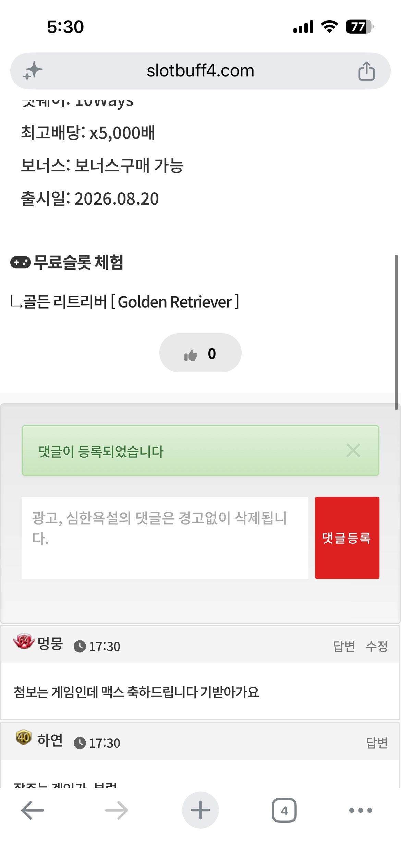Viewport: 401px width, 868px height.
Task: Open 골든 리트리버 Golden Retriever link
Action: click(x=131, y=302)
